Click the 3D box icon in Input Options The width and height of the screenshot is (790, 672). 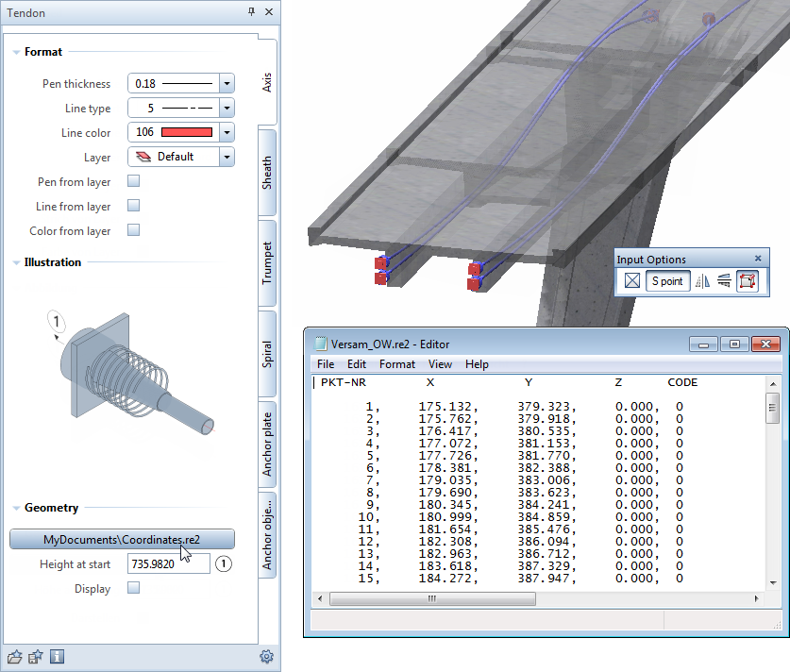tap(748, 280)
